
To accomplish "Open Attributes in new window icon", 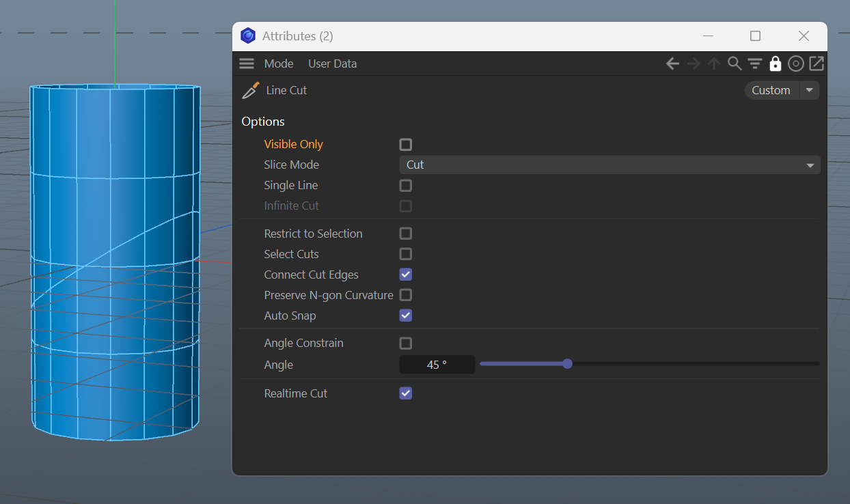I will [817, 64].
